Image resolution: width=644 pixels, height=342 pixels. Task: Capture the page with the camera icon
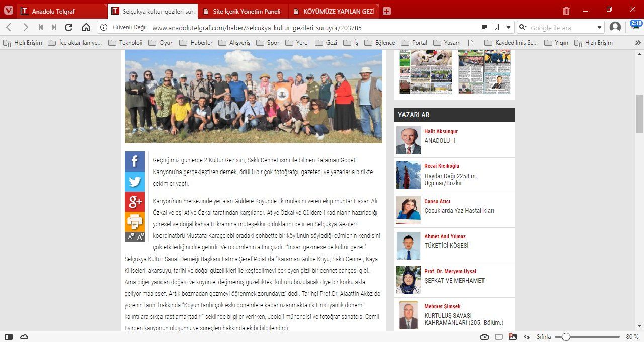click(x=484, y=336)
